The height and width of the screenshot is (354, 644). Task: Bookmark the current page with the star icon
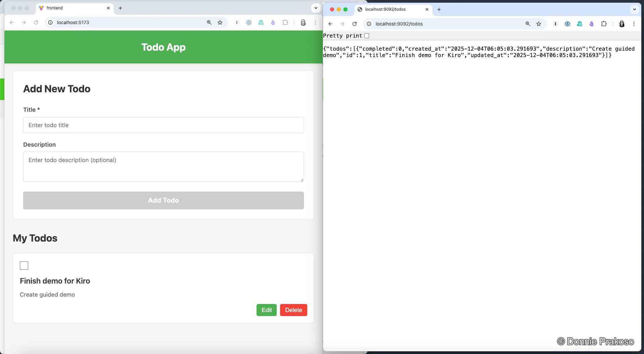(220, 22)
